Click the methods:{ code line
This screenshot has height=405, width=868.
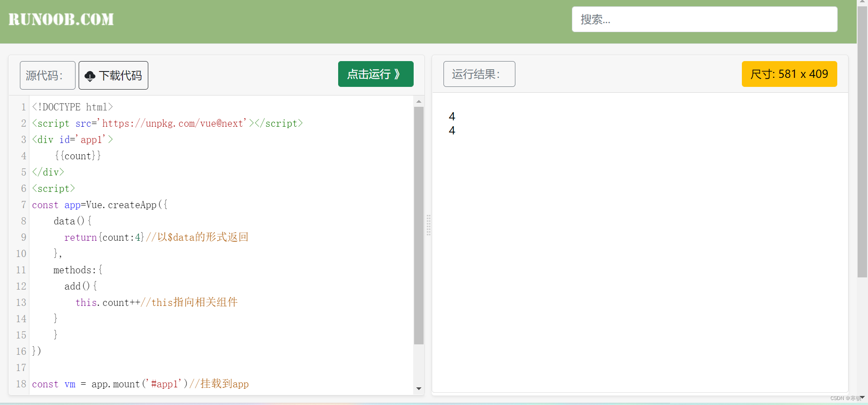pyautogui.click(x=78, y=270)
